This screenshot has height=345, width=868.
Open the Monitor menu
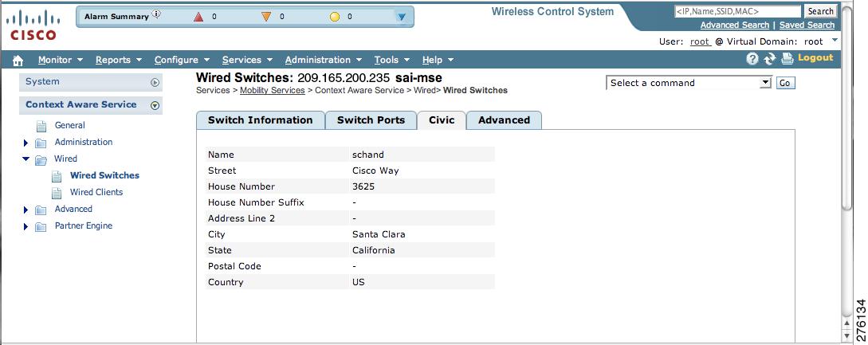tap(61, 60)
